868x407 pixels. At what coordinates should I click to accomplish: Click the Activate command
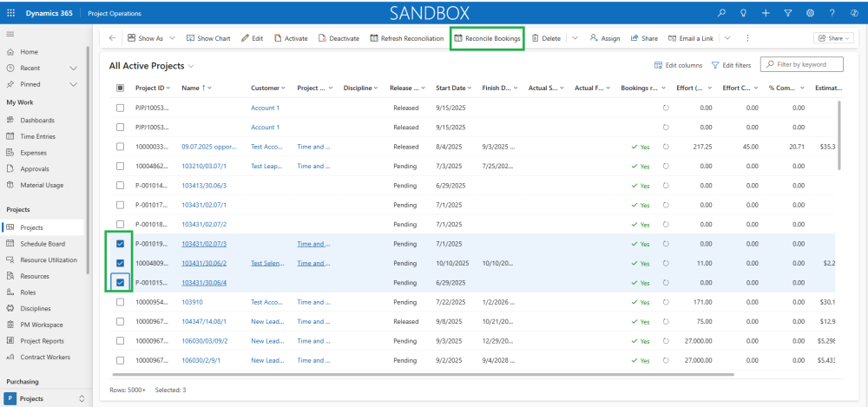[291, 38]
